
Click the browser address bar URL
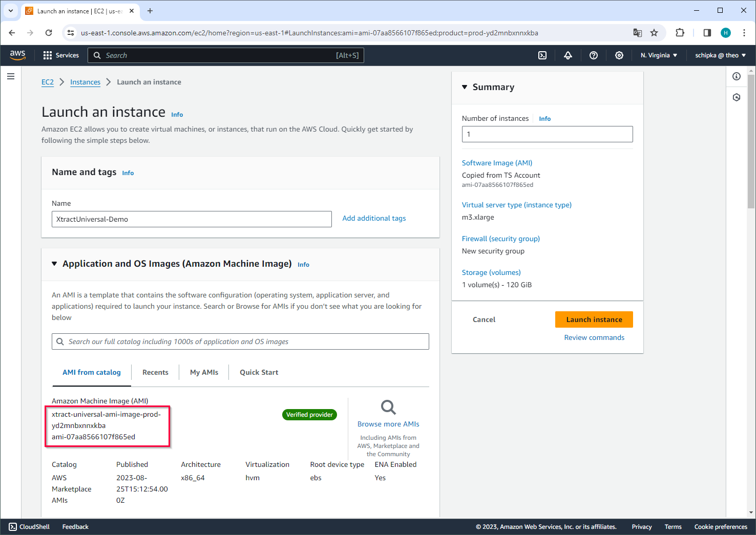tap(309, 33)
